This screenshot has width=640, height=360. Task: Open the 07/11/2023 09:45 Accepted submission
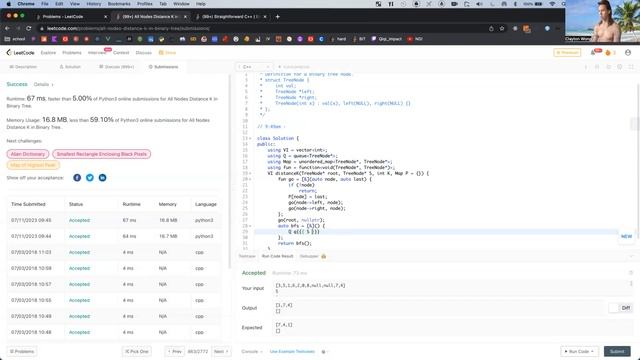pyautogui.click(x=79, y=220)
